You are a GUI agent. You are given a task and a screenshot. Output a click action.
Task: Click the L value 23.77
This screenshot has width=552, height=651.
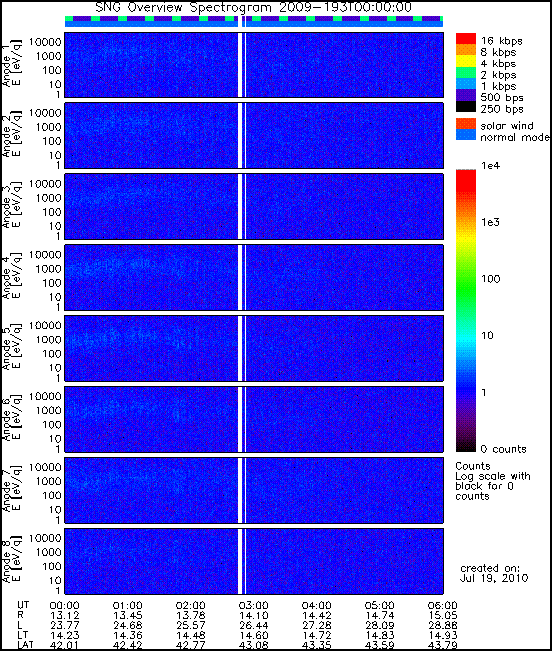pyautogui.click(x=64, y=626)
